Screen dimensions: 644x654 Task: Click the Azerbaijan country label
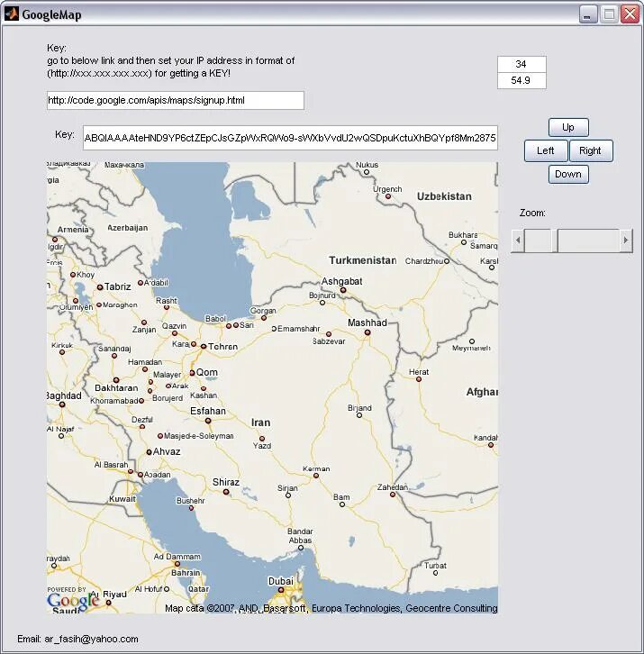pos(128,228)
